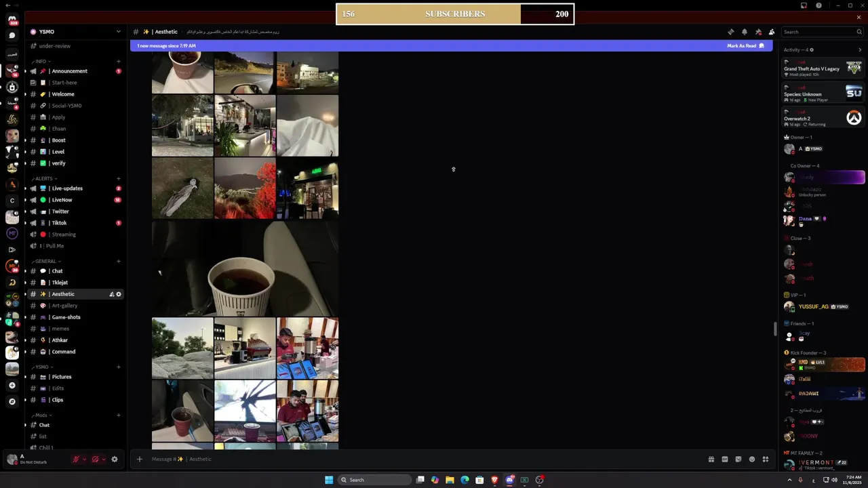Open the MF purple server icon

click(12, 233)
